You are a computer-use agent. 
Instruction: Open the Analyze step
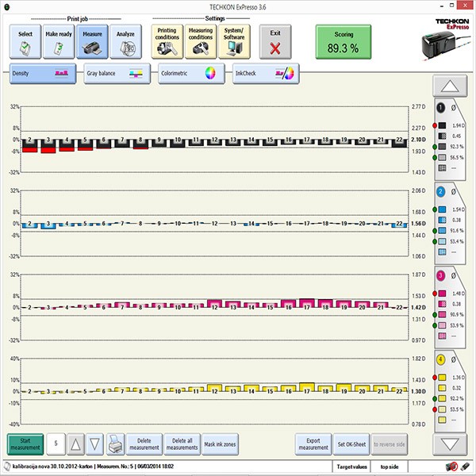click(125, 42)
